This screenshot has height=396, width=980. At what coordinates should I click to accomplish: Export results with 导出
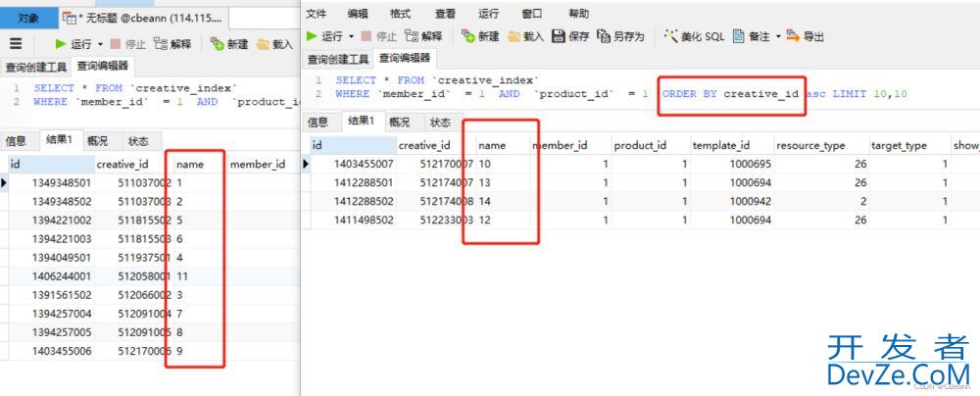point(805,36)
